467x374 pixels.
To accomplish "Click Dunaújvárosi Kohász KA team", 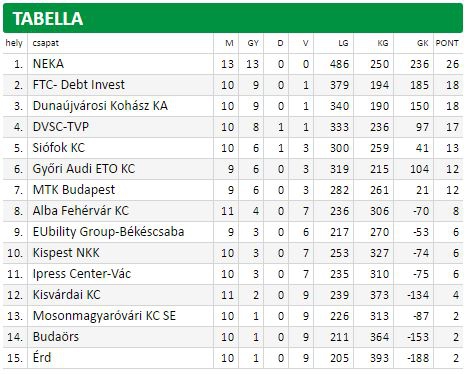I will [100, 106].
